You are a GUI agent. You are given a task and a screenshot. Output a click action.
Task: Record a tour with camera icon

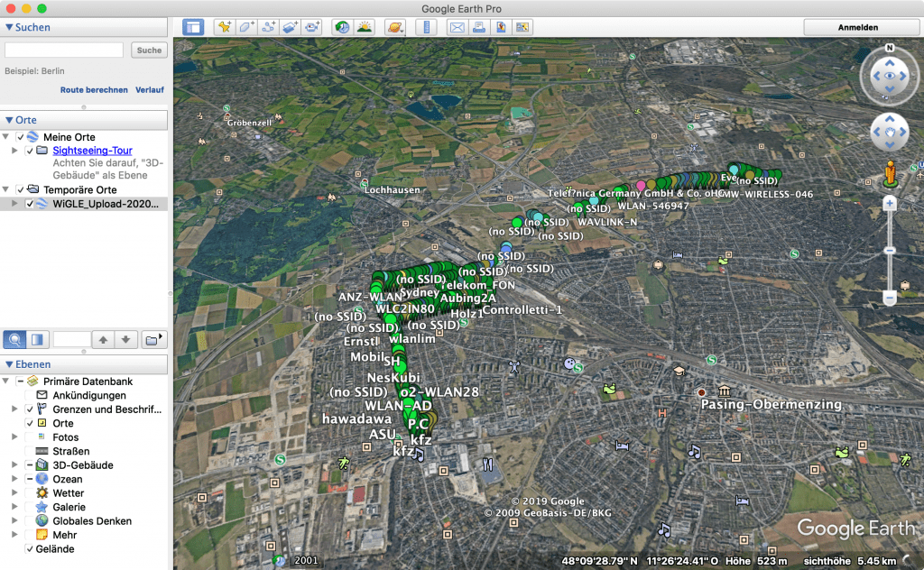coord(311,27)
